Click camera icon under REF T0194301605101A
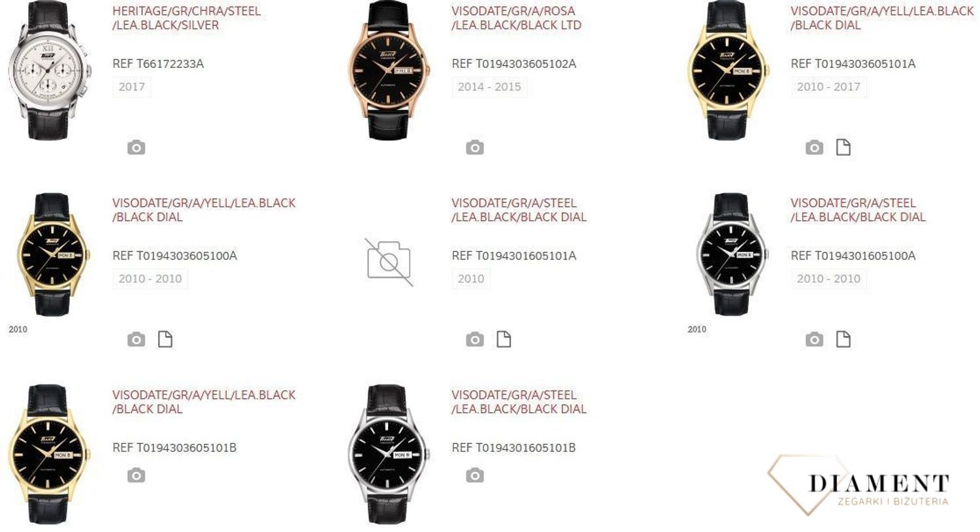980x532 pixels. (x=475, y=339)
